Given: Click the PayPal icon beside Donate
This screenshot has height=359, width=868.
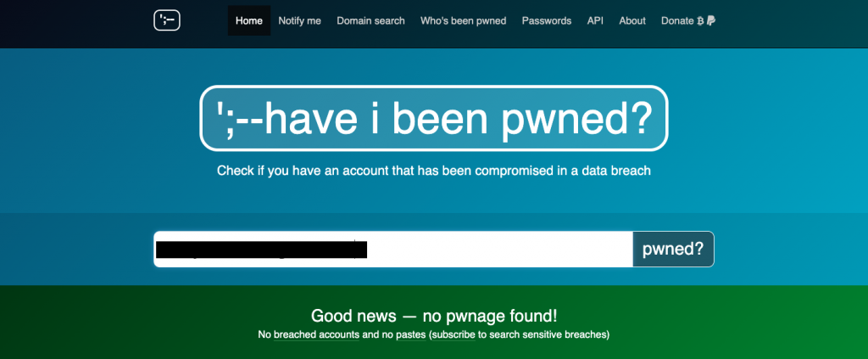Looking at the screenshot, I should tap(711, 21).
